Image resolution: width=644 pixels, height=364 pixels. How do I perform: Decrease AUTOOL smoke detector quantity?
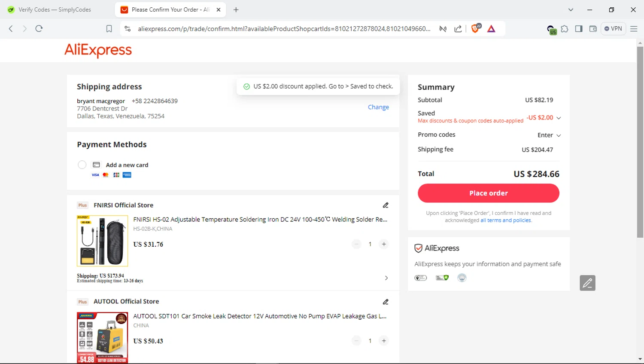[x=356, y=341]
